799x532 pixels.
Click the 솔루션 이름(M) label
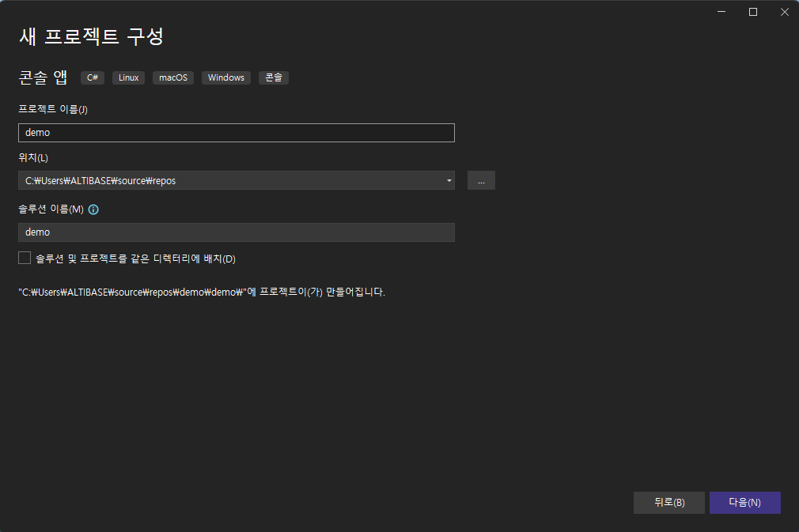click(51, 209)
